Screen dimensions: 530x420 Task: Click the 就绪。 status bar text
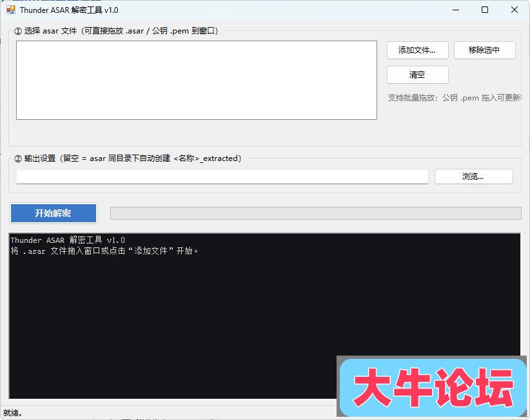pyautogui.click(x=13, y=412)
